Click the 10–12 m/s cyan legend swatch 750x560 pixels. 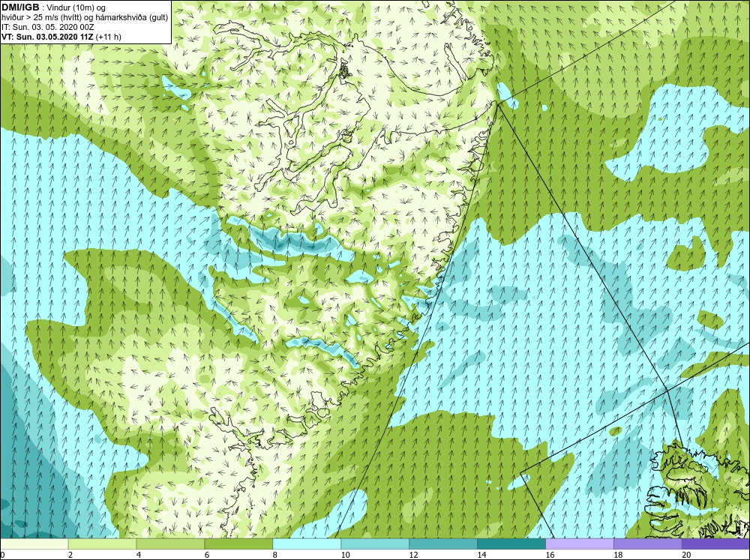point(375,544)
